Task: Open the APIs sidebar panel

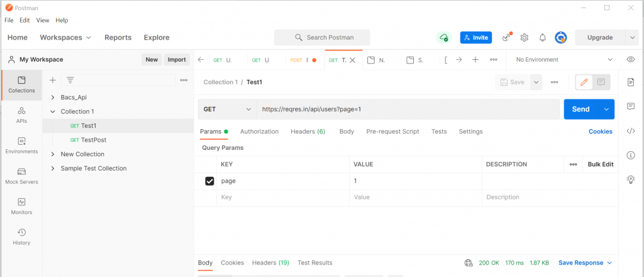Action: [21, 115]
